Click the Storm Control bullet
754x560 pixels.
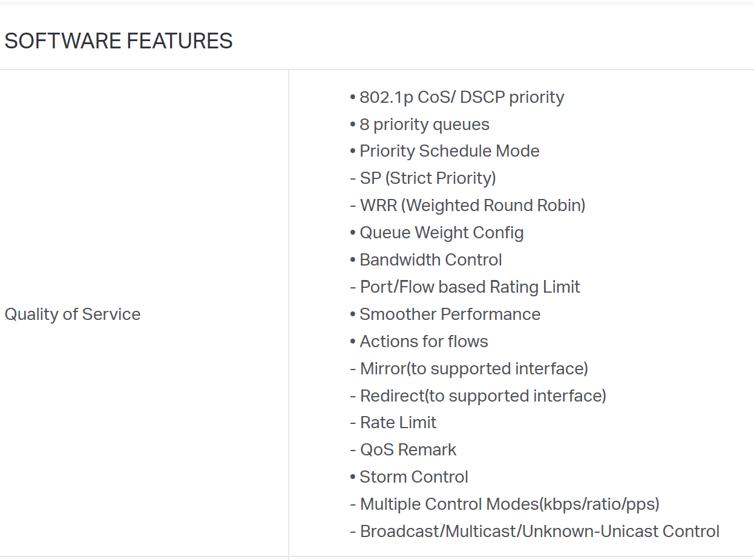409,477
